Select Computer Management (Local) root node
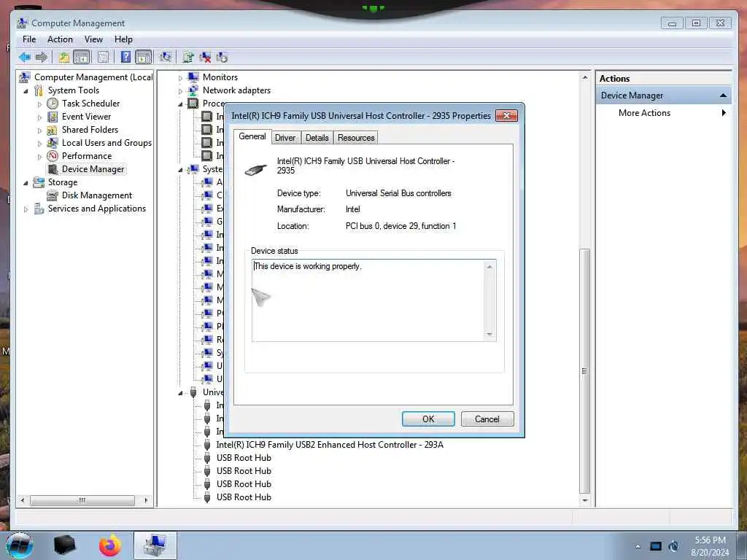Screen dimensions: 747x560 pyautogui.click(x=86, y=77)
